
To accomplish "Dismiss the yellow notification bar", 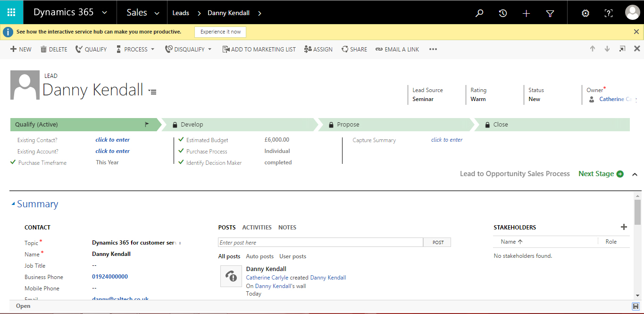I will 636,32.
